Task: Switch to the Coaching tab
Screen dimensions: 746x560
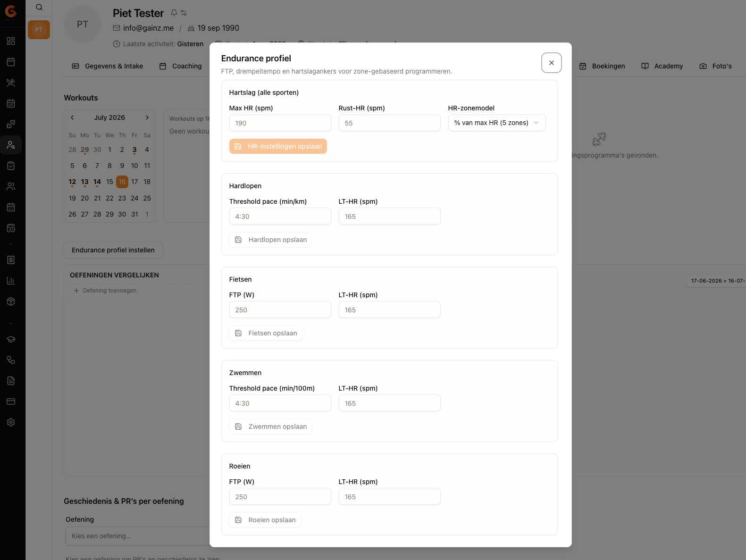Action: pos(181,66)
